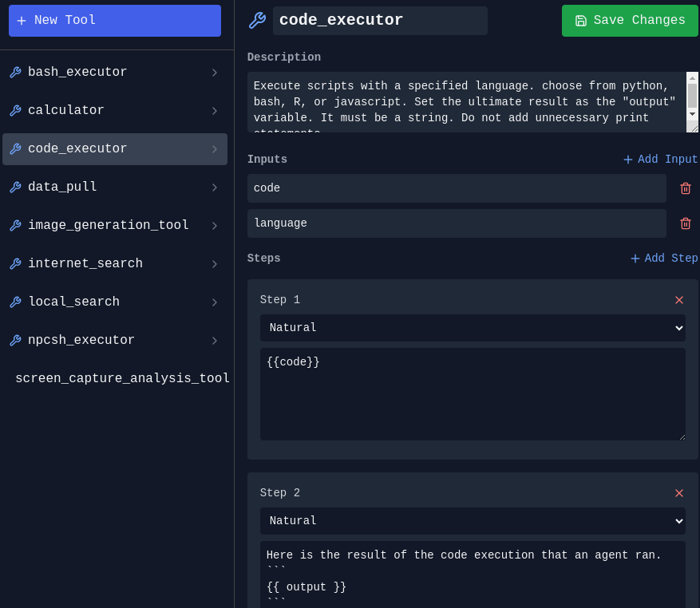Screen dimensions: 700x608
Task: Click the Step 2 heading text
Action: [280, 493]
